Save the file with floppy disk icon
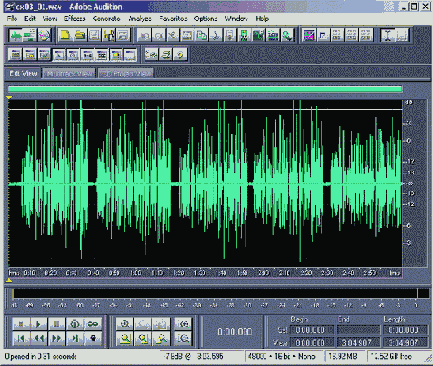 [94, 35]
